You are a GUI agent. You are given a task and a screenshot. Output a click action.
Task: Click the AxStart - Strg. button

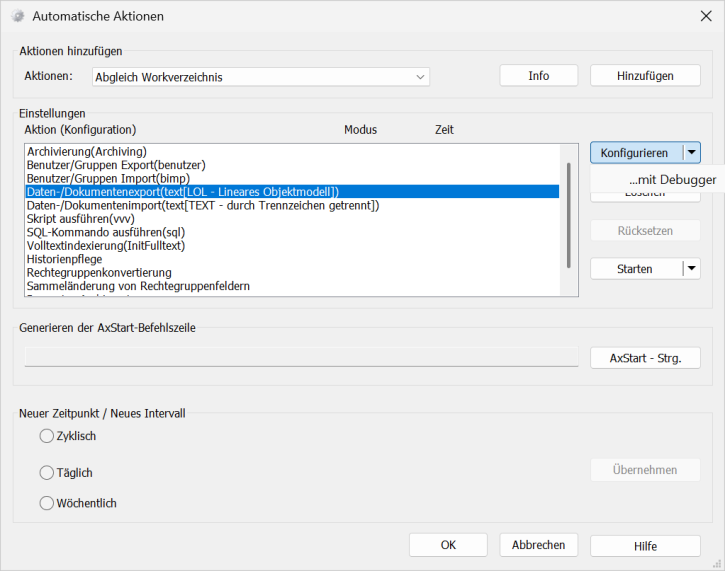click(x=645, y=357)
